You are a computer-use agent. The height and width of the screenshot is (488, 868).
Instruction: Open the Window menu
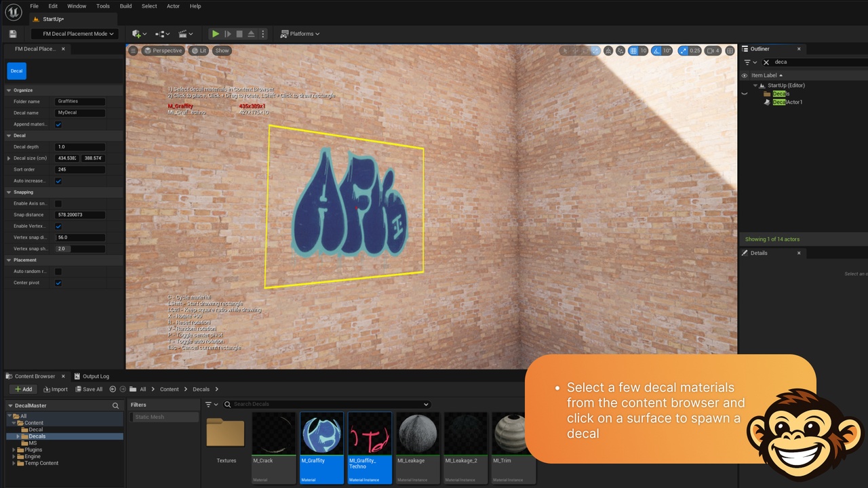77,6
